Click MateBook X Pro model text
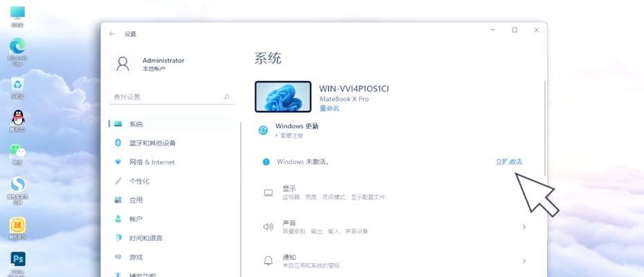Image resolution: width=644 pixels, height=277 pixels. tap(344, 99)
